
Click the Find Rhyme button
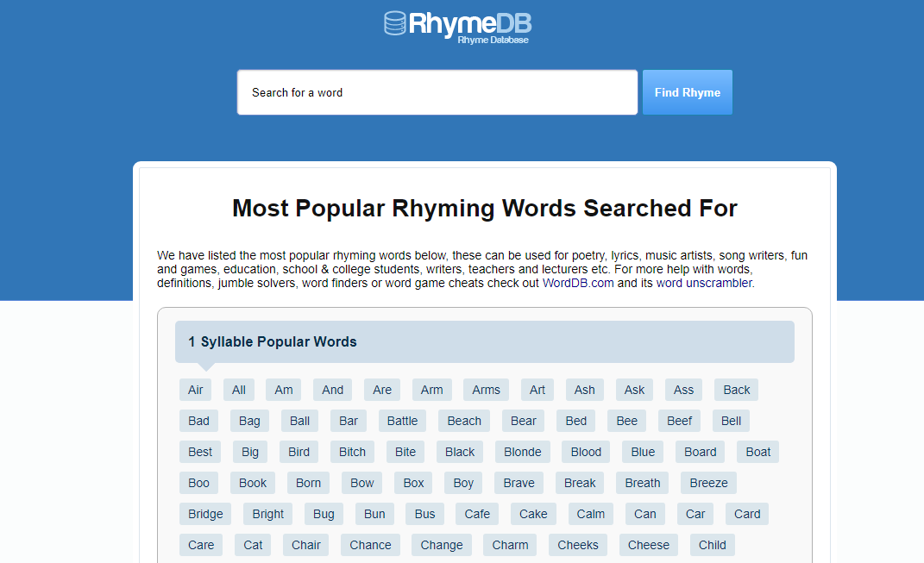point(687,92)
